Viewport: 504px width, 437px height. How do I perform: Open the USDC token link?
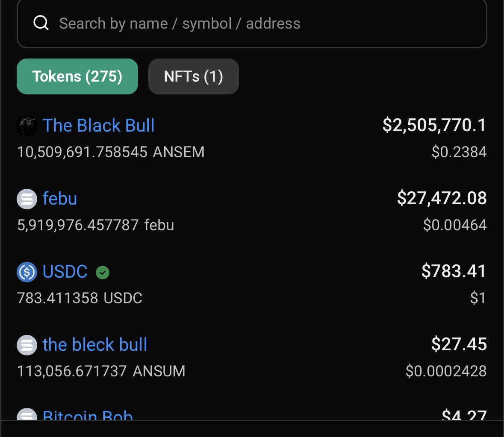point(65,272)
